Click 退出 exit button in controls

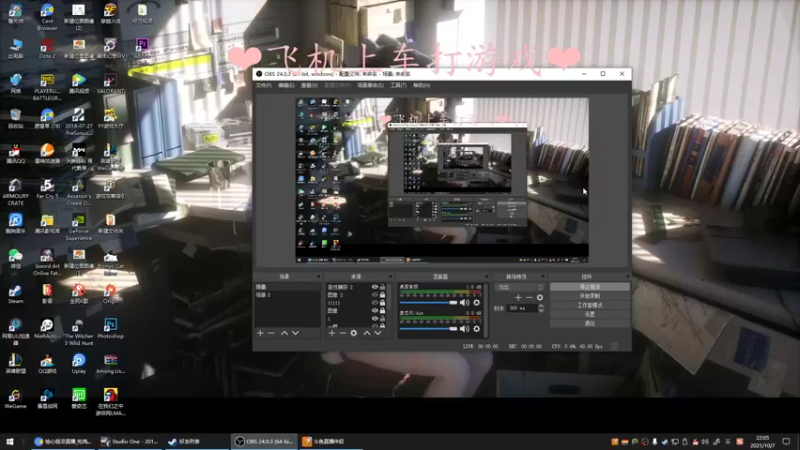pos(590,323)
